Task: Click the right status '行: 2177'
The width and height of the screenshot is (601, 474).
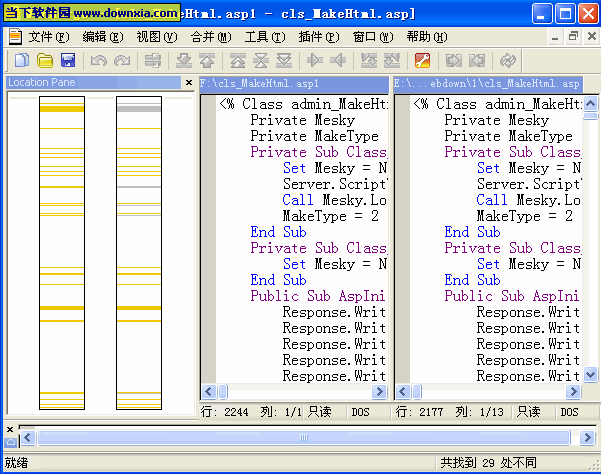Action: click(419, 412)
